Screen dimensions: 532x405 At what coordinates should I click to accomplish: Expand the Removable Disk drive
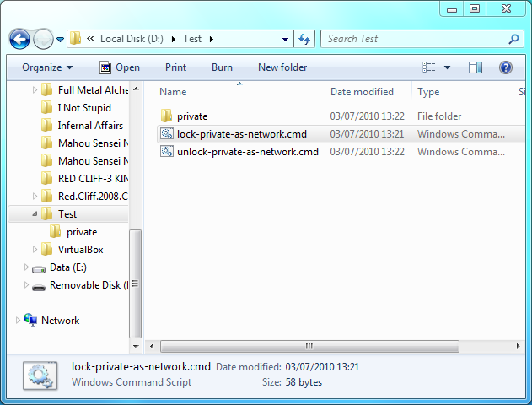(26, 285)
